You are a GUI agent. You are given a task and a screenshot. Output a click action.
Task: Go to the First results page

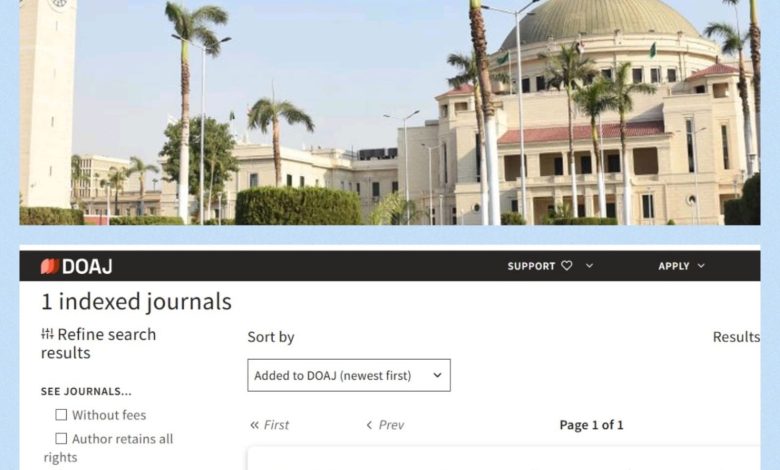click(269, 425)
